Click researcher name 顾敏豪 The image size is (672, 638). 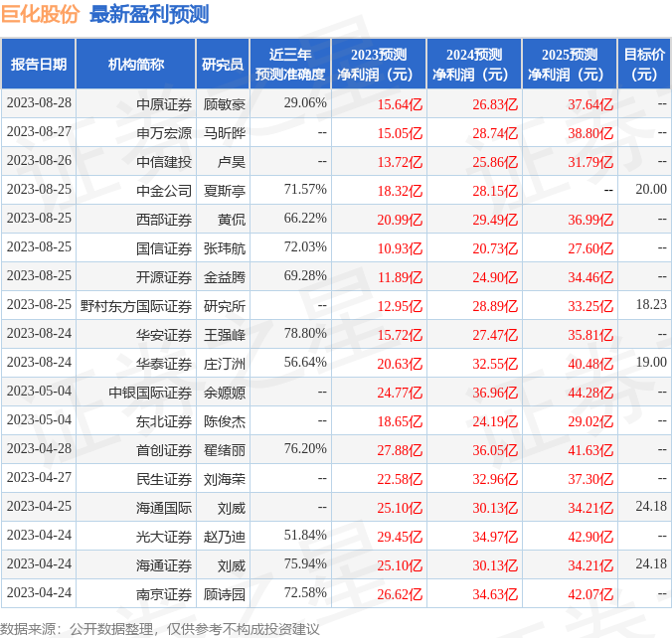[x=224, y=104]
